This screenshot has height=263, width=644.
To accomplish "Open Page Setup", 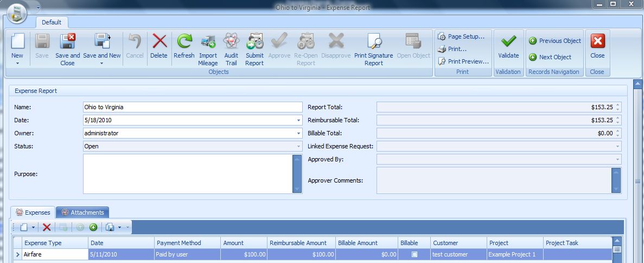I will coord(461,36).
